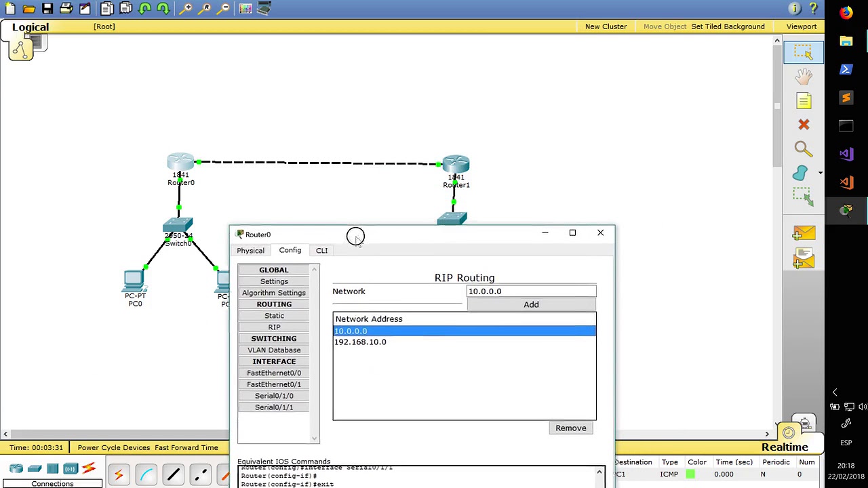Pick the automatic connection type
The width and height of the screenshot is (868, 488).
click(x=118, y=475)
